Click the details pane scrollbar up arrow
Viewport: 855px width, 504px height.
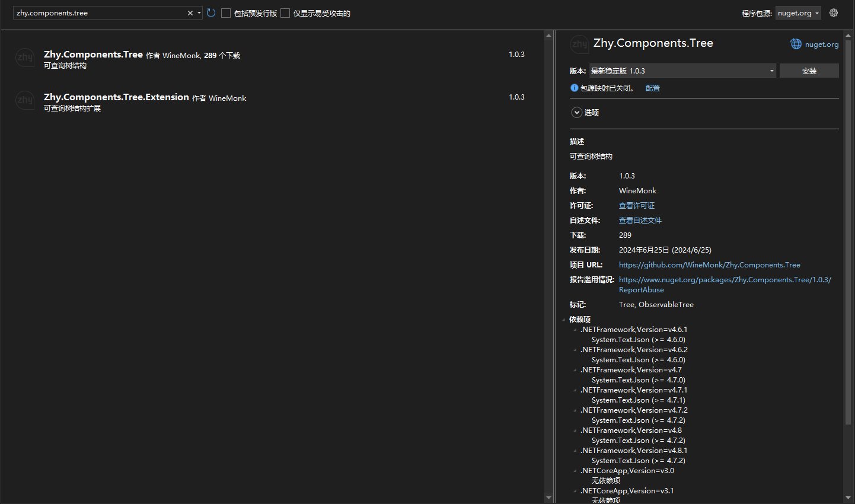847,36
